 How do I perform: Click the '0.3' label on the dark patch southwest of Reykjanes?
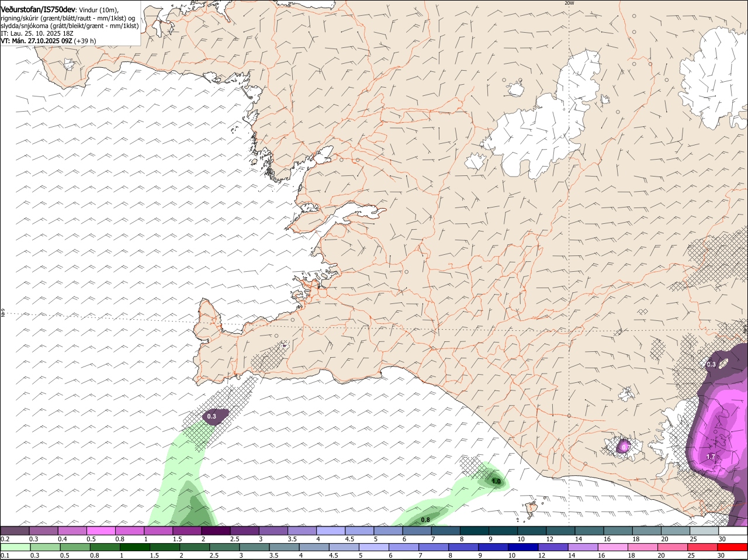212,417
